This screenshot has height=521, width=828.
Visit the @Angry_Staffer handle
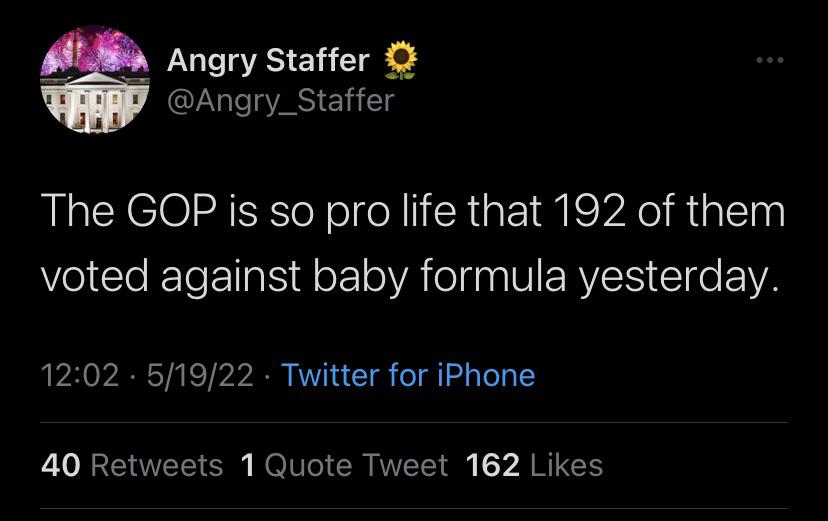click(280, 100)
